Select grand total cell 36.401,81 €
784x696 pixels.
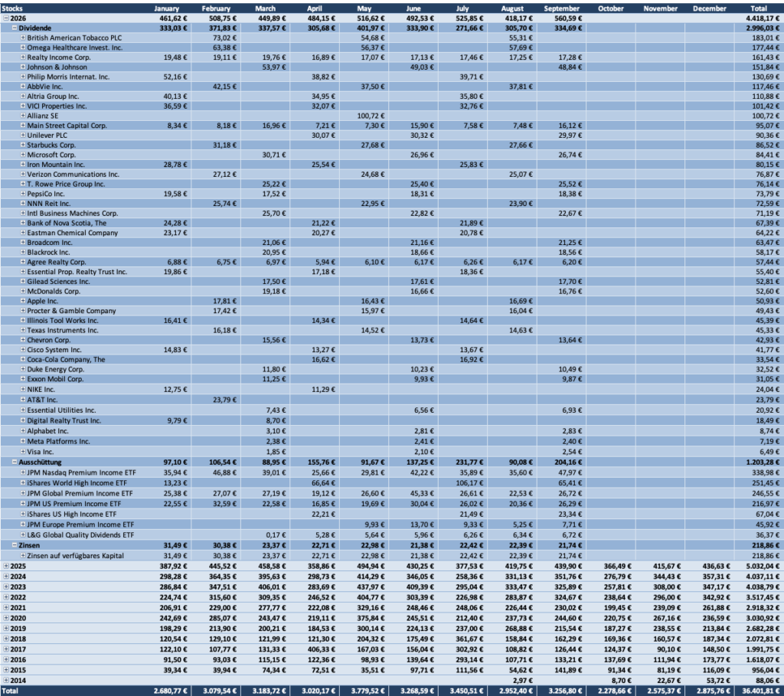tap(761, 691)
